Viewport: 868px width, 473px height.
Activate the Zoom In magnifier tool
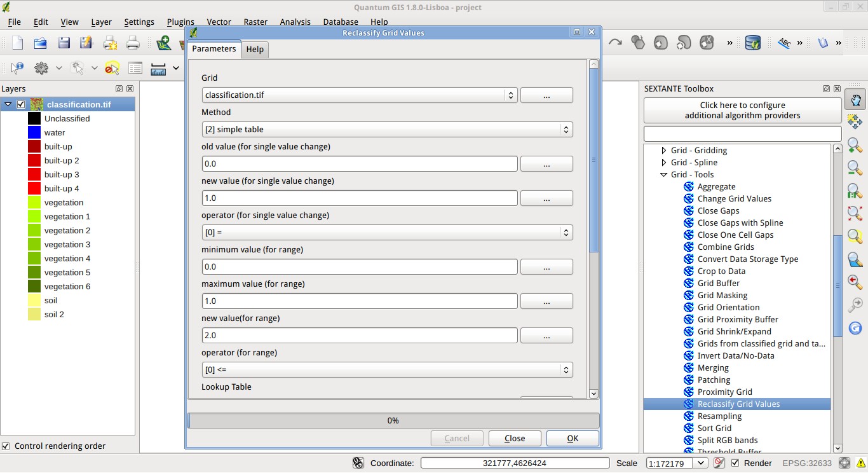point(855,146)
